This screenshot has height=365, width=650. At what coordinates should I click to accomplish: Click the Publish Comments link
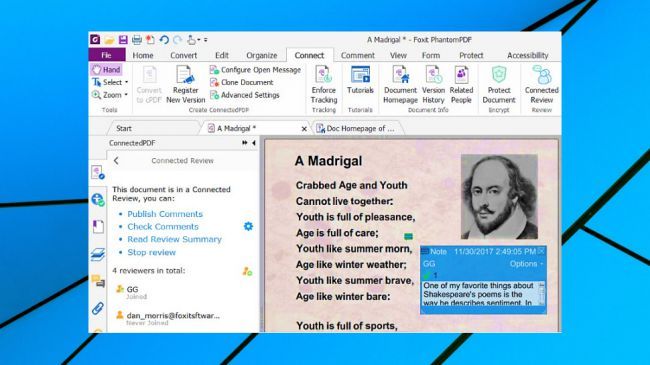point(165,214)
